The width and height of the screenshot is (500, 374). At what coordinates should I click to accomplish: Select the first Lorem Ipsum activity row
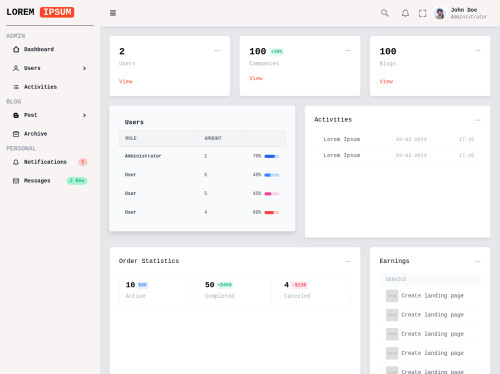(x=397, y=139)
